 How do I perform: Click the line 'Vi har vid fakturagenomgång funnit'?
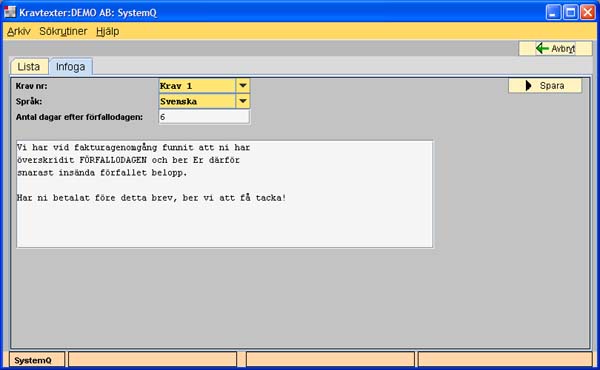tap(134, 147)
